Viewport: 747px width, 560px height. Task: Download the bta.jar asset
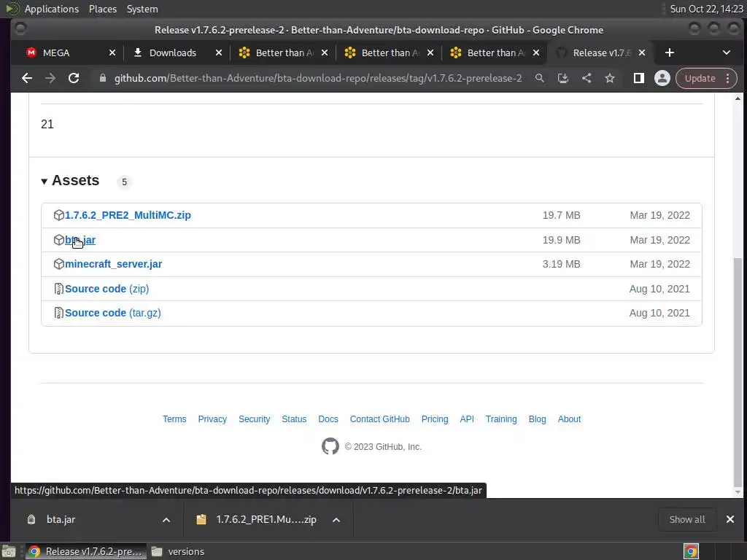(x=80, y=240)
